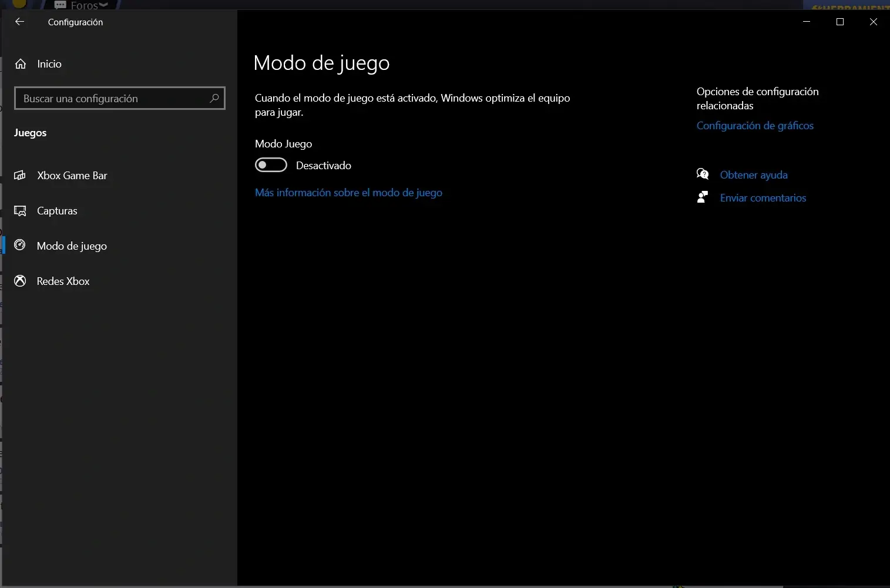Open Más información sobre el modo de juego
The image size is (890, 588).
click(348, 193)
